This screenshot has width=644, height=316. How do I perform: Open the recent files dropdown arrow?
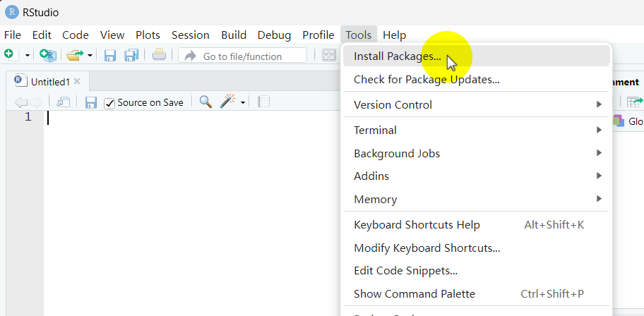[90, 55]
